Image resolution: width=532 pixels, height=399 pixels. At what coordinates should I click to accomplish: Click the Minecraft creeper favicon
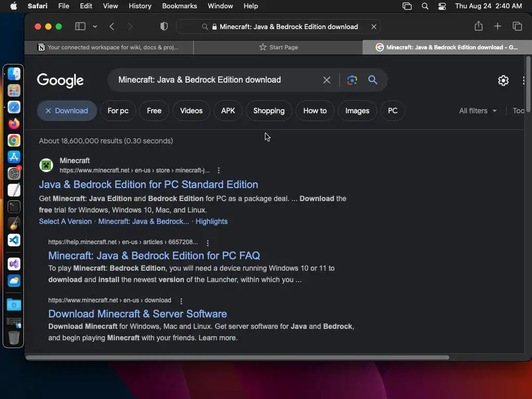(x=46, y=165)
